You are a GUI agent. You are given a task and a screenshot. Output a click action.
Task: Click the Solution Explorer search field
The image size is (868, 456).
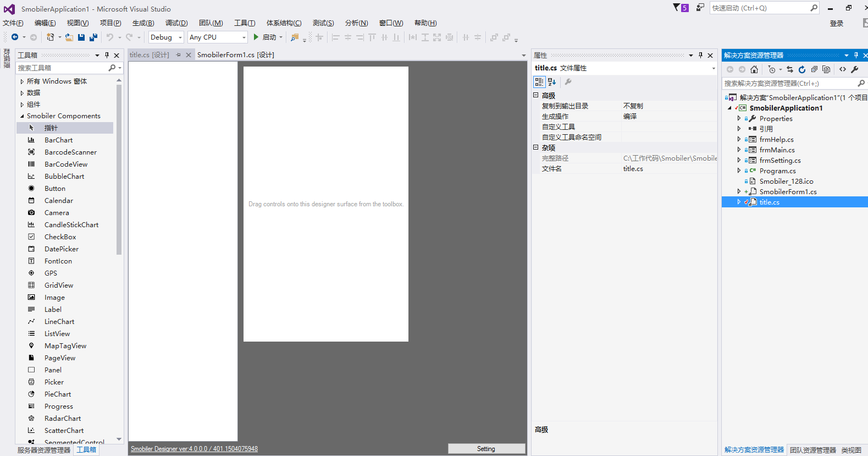pos(789,83)
